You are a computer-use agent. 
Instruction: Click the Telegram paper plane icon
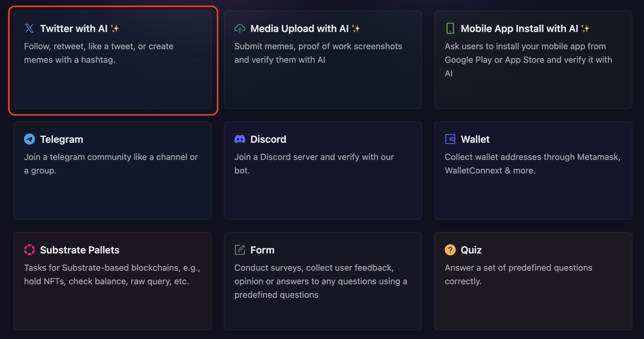pyautogui.click(x=30, y=139)
